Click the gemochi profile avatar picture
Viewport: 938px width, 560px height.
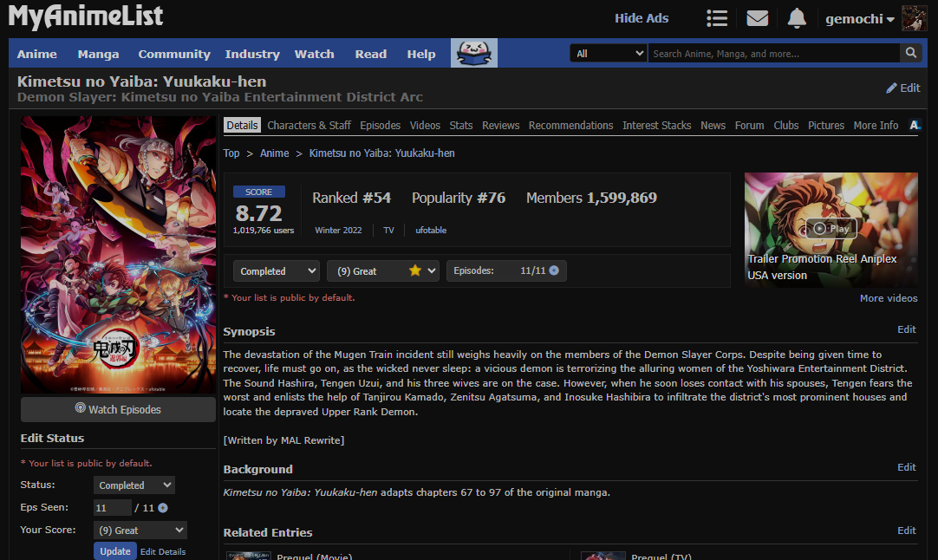914,18
